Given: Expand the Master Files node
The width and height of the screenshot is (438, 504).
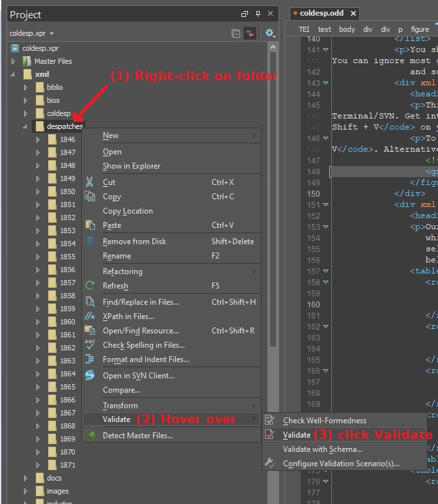Looking at the screenshot, I should (x=14, y=61).
